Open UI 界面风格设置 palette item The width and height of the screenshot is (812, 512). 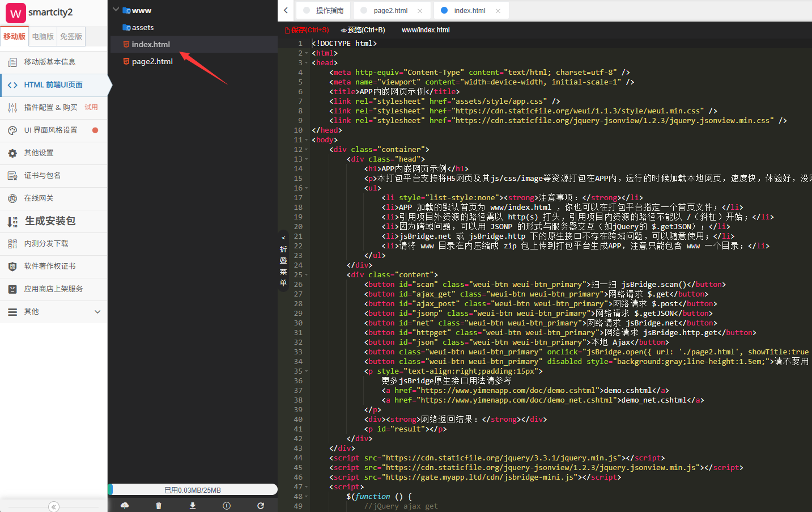[51, 130]
